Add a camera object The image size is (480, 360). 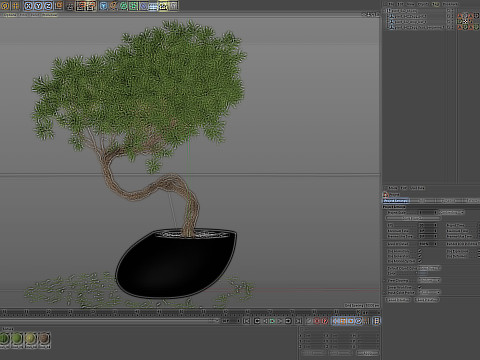[163, 6]
